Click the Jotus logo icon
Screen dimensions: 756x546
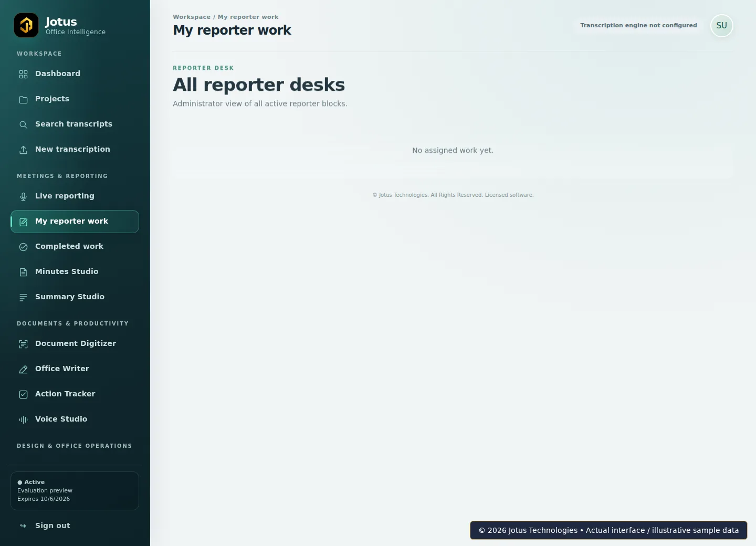26,25
